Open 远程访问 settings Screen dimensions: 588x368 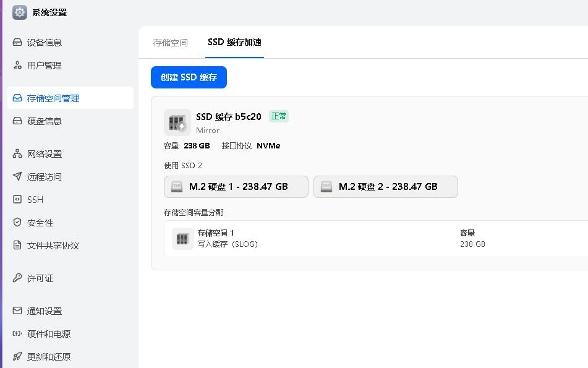point(70,177)
